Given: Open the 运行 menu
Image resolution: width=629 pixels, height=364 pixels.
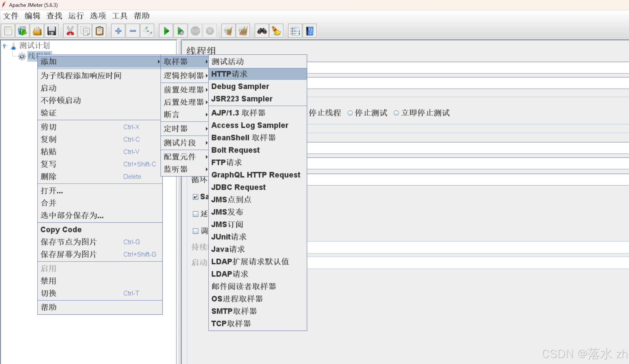Looking at the screenshot, I should click(x=76, y=16).
